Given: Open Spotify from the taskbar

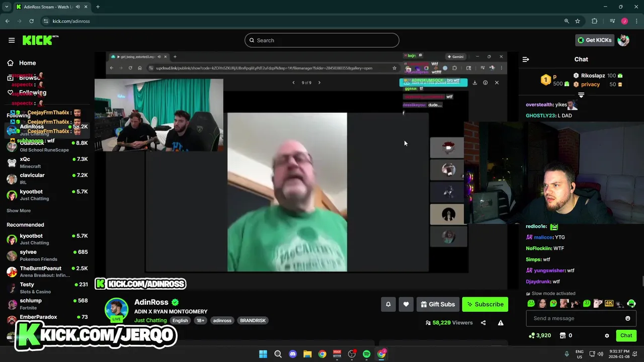Looking at the screenshot, I should pyautogui.click(x=367, y=354).
